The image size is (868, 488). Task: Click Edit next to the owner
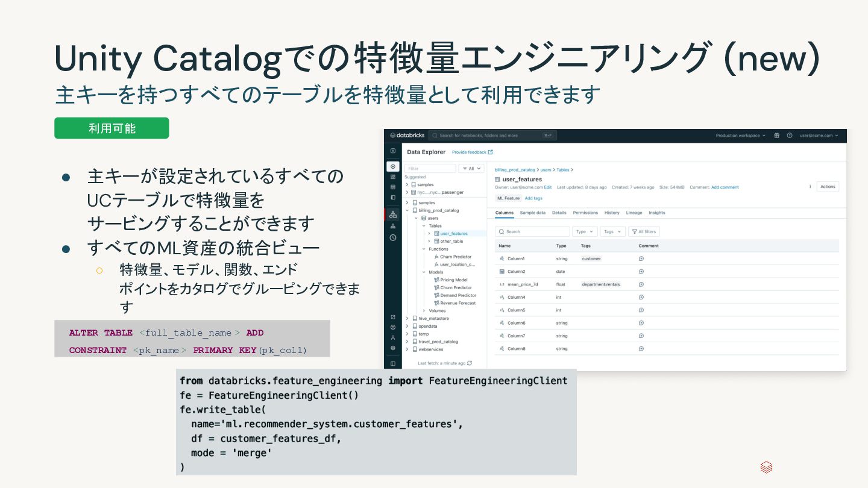548,187
